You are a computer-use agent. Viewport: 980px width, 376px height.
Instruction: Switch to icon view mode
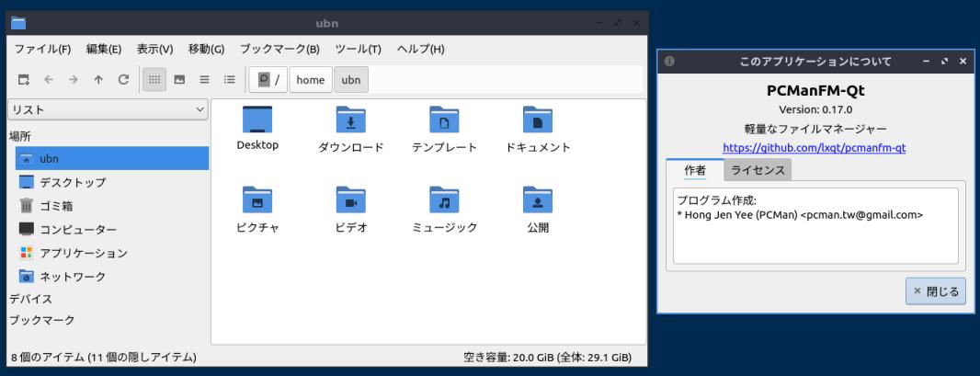[154, 79]
